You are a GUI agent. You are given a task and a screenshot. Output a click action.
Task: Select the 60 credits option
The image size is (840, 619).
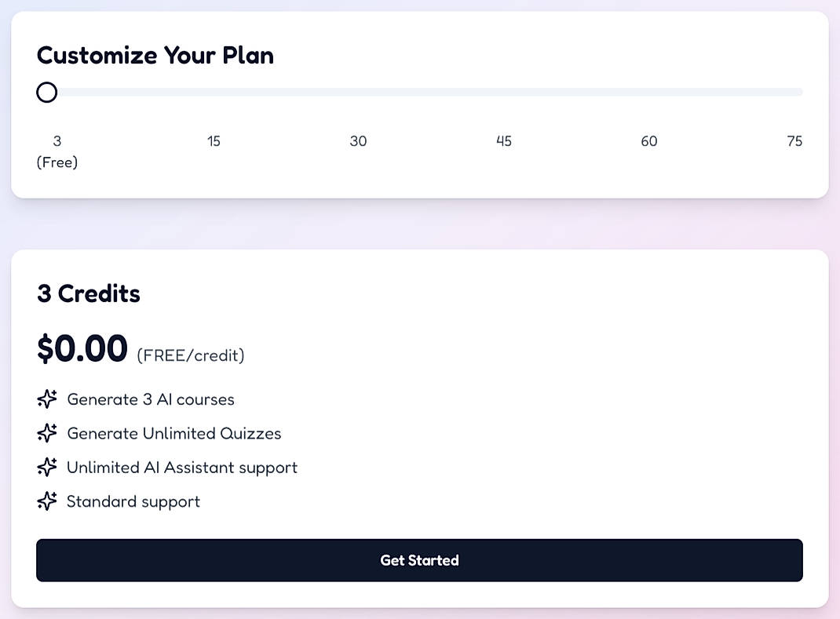649,141
